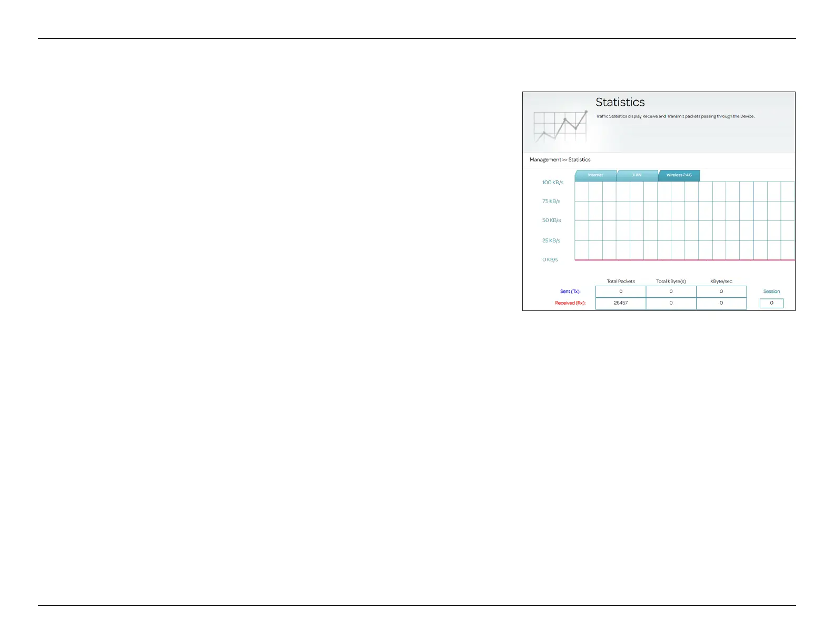
Task: Click the Sent KByte/sec cell
Action: tap(721, 291)
